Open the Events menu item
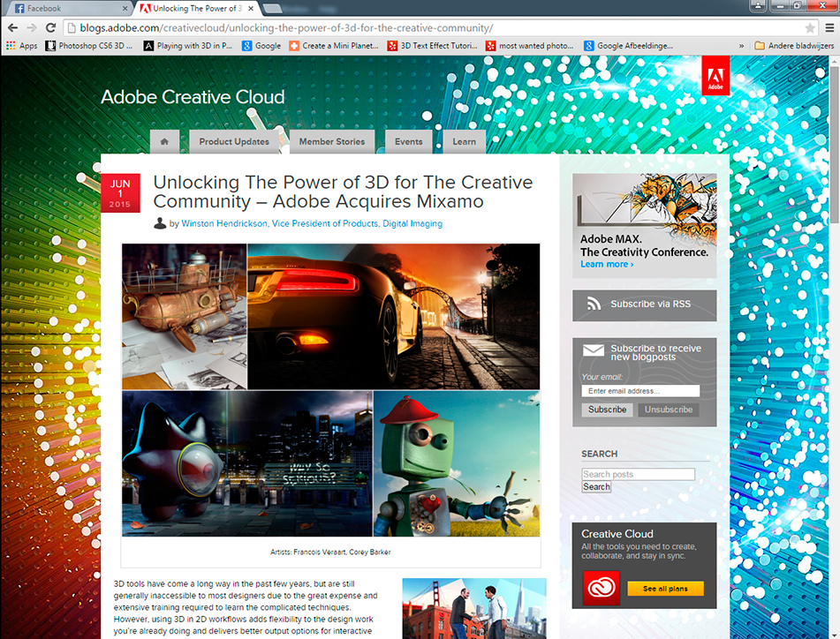840x639 pixels. pos(409,141)
